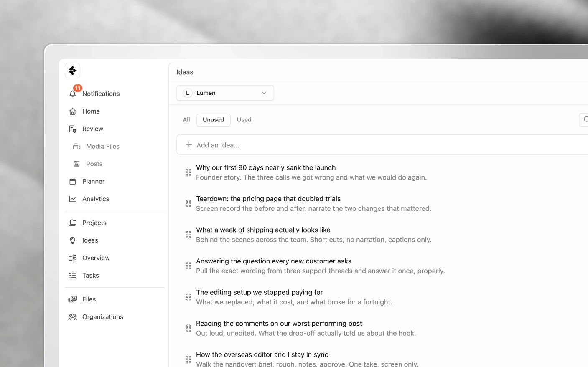Image resolution: width=588 pixels, height=367 pixels.
Task: Click the Tasks checklist icon
Action: point(73,276)
